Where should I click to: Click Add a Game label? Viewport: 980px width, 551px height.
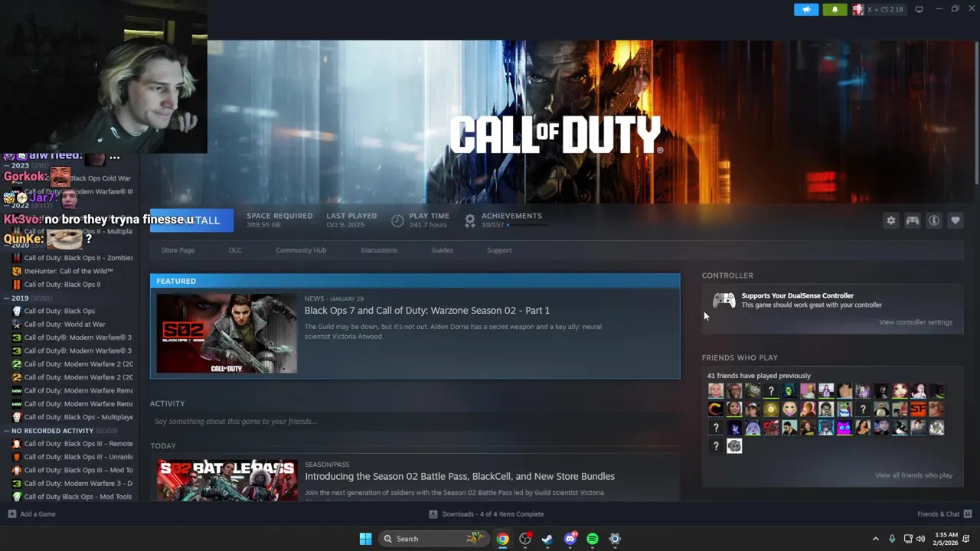(x=38, y=514)
